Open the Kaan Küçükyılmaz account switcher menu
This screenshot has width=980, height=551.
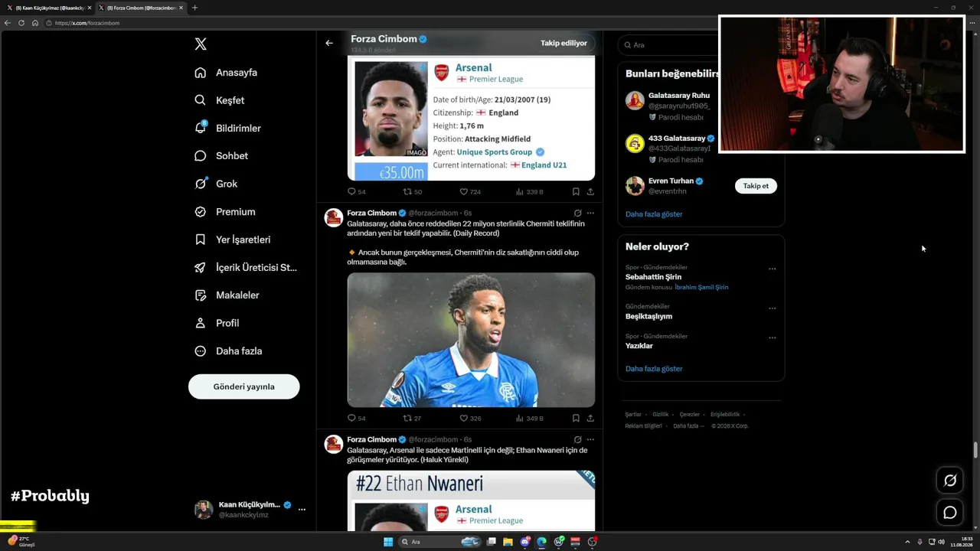[250, 509]
